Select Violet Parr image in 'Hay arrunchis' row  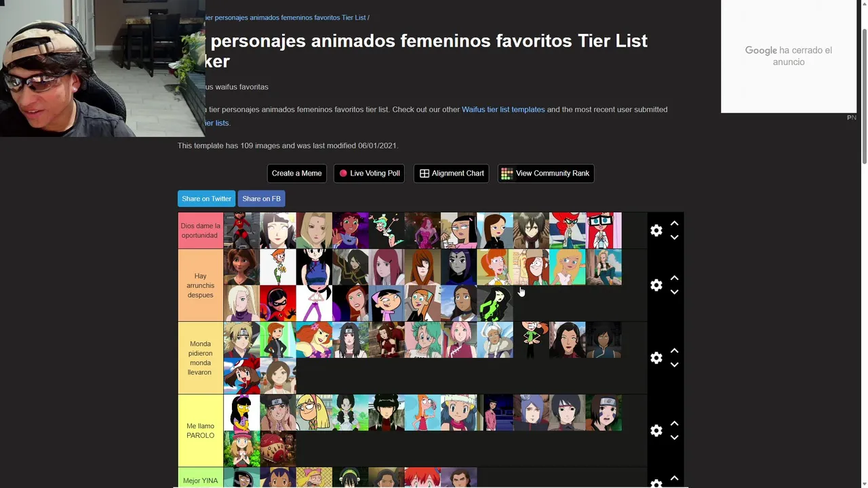coord(278,304)
